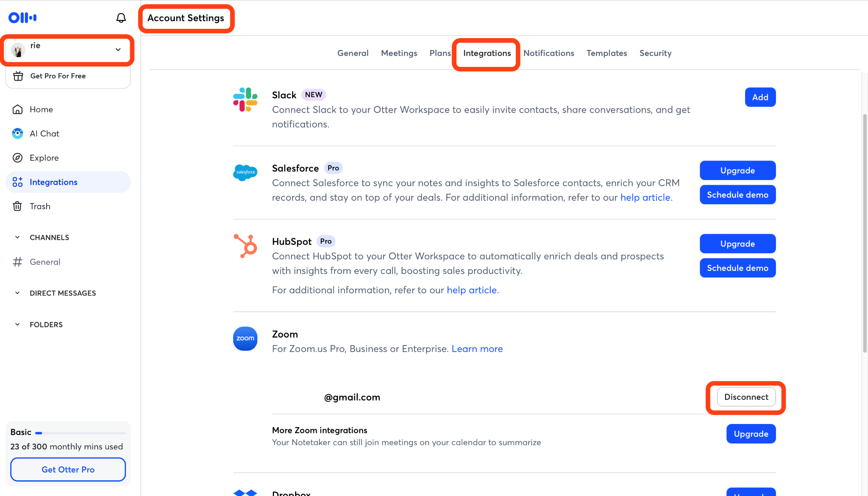Click the CHANNELS section header
This screenshot has width=868, height=496.
49,238
